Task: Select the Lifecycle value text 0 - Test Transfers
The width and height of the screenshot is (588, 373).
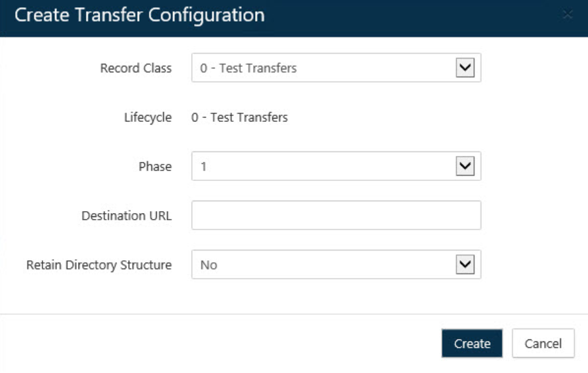Action: point(239,118)
